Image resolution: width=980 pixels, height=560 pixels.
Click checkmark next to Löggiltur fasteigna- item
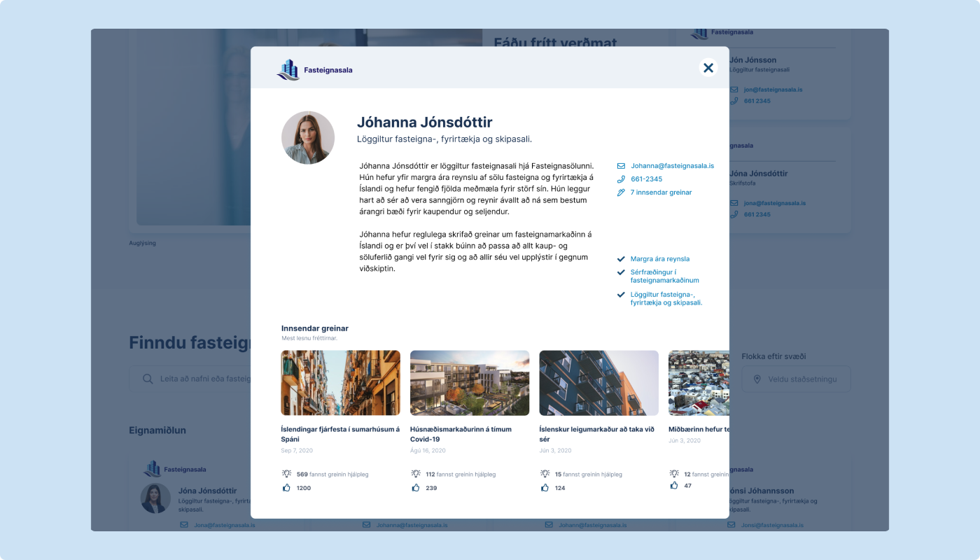tap(621, 295)
